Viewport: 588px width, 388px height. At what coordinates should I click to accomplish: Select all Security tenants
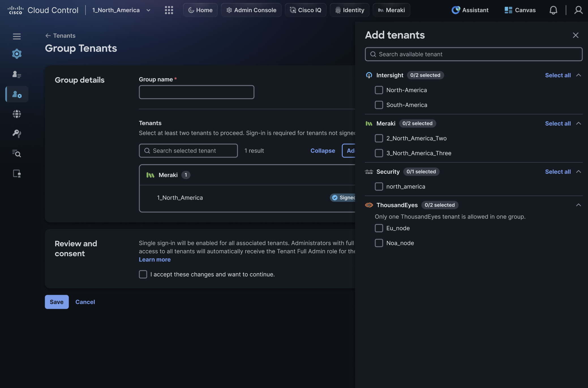point(558,172)
